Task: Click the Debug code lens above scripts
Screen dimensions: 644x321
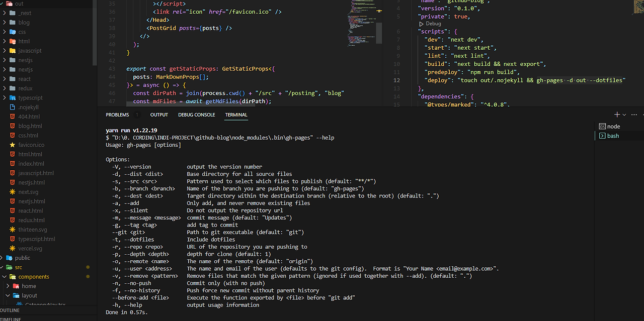Action: [x=433, y=24]
